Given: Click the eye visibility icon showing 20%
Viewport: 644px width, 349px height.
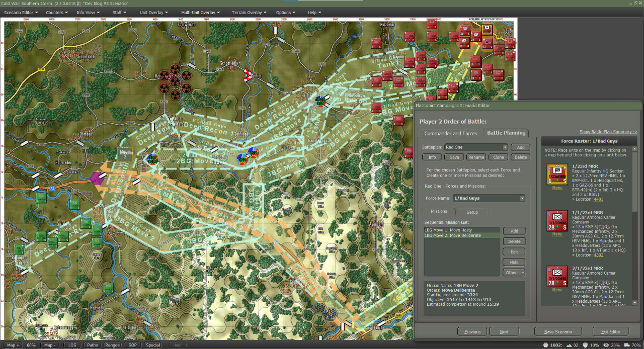Looking at the screenshot, I should 607,345.
